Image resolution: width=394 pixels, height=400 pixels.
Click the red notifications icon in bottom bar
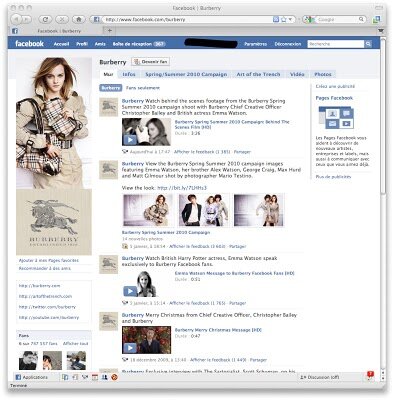[370, 375]
